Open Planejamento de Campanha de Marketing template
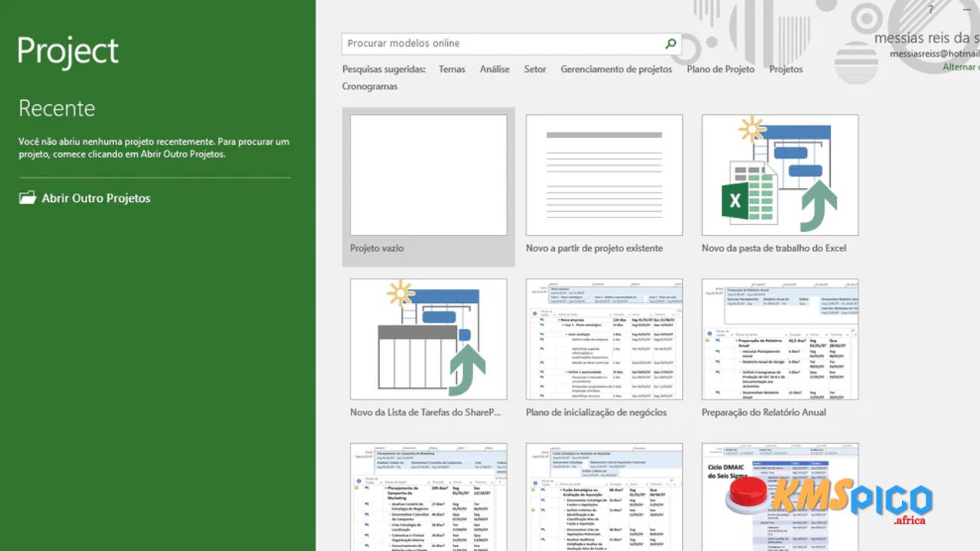 pyautogui.click(x=429, y=497)
